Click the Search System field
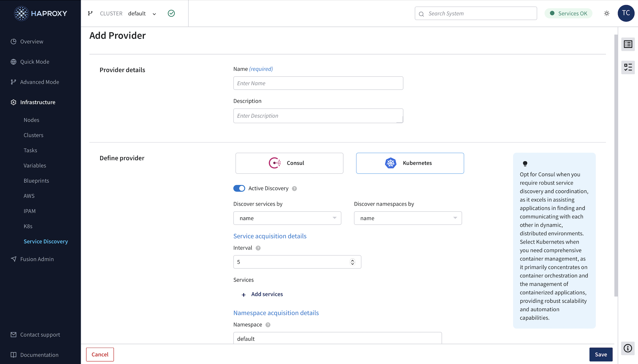 click(x=476, y=13)
